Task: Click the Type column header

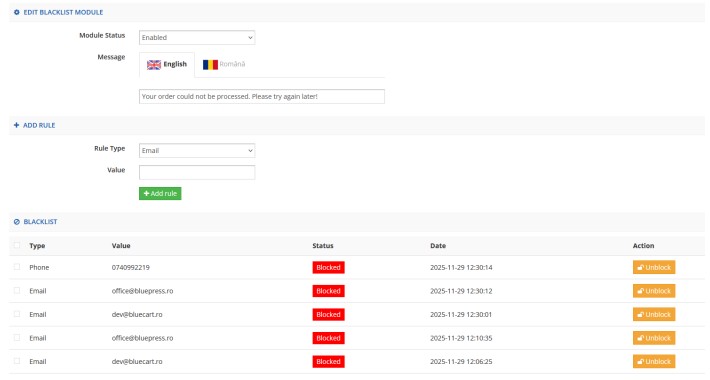Action: click(x=37, y=245)
